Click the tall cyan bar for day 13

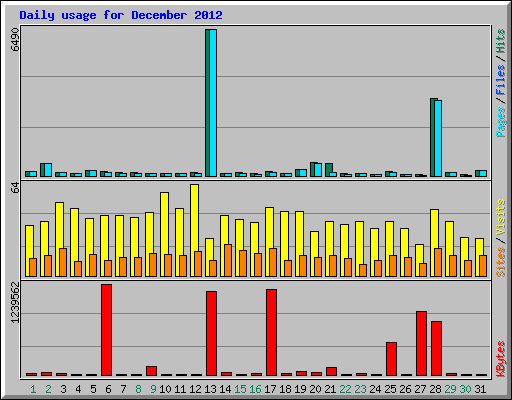click(213, 103)
